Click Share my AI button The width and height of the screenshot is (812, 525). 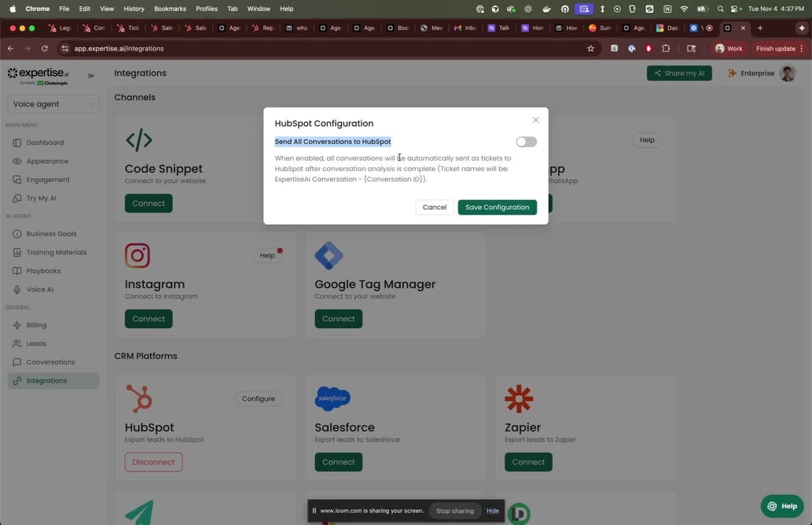tap(679, 74)
